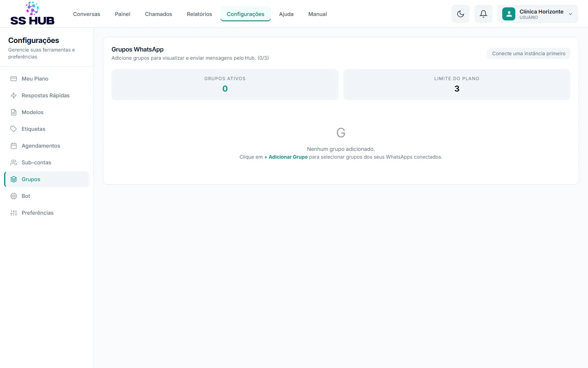Switch to the Chamados tab

[158, 14]
